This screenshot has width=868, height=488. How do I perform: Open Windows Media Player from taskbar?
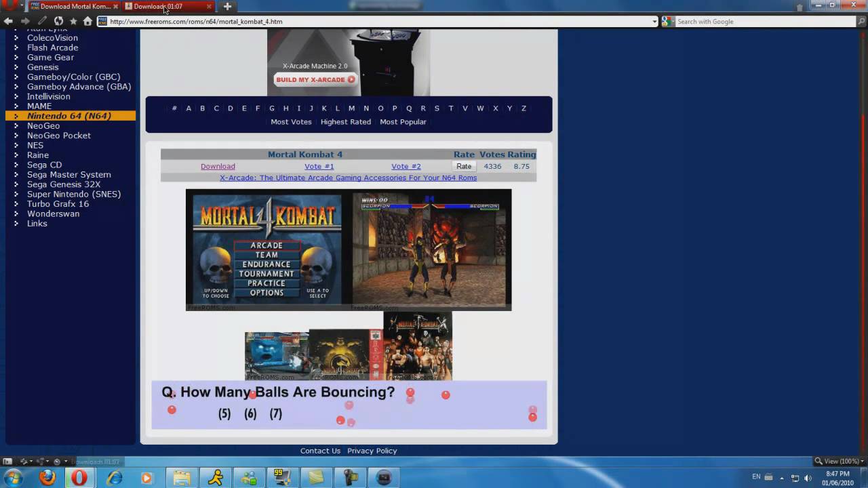[147, 478]
